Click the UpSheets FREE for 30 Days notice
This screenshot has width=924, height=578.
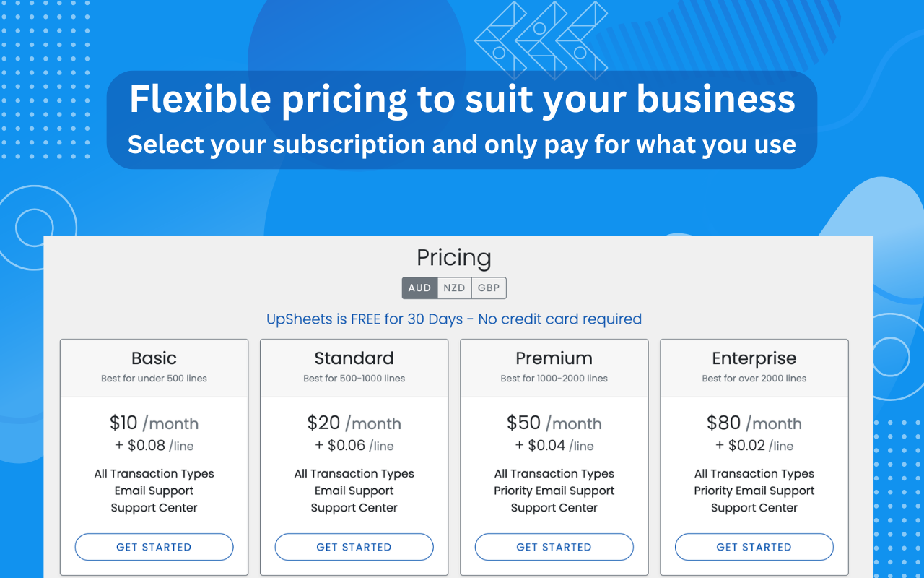pos(454,319)
